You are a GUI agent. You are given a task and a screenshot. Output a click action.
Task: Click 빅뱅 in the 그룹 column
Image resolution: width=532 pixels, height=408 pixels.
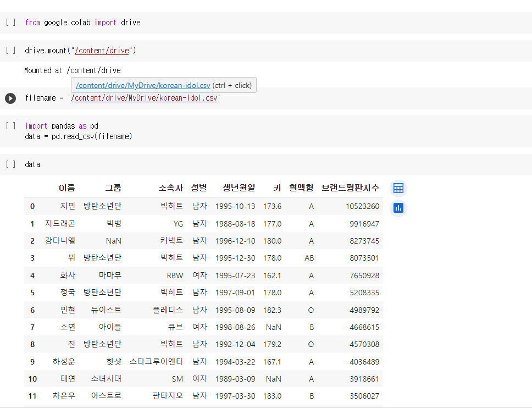click(x=114, y=224)
